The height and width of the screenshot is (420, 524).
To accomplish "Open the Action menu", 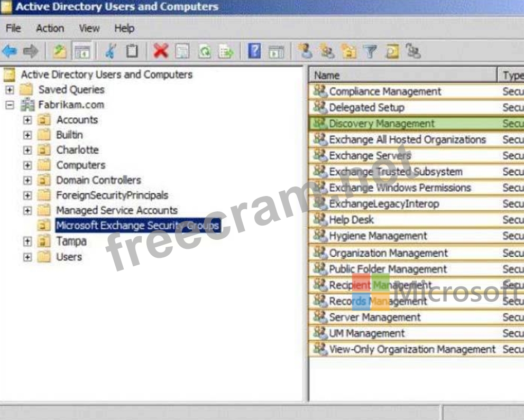I will [x=50, y=29].
